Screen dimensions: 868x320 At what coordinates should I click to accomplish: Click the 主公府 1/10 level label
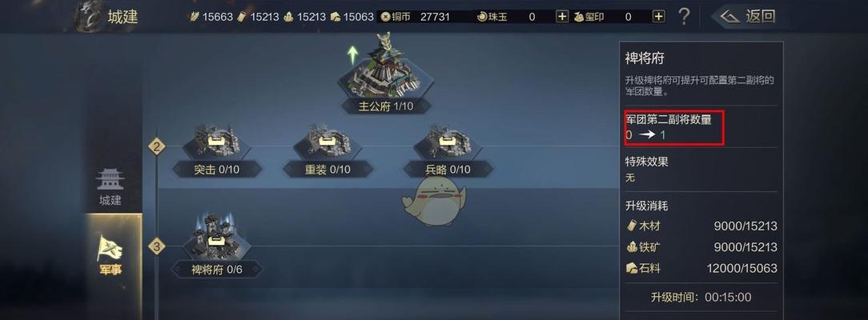(x=386, y=106)
